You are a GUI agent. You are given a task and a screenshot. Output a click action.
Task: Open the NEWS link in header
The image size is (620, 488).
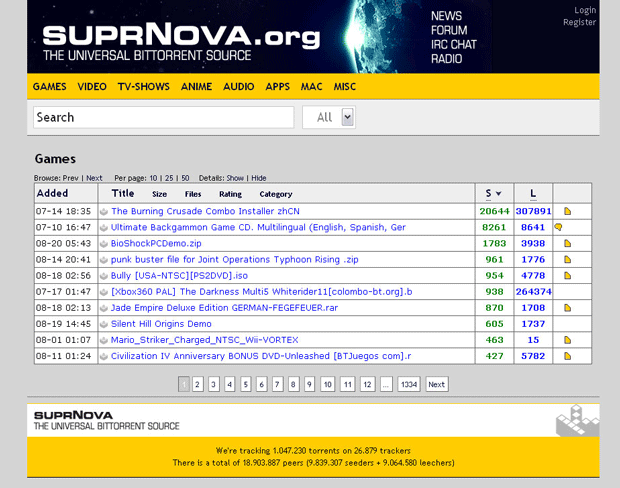(446, 16)
